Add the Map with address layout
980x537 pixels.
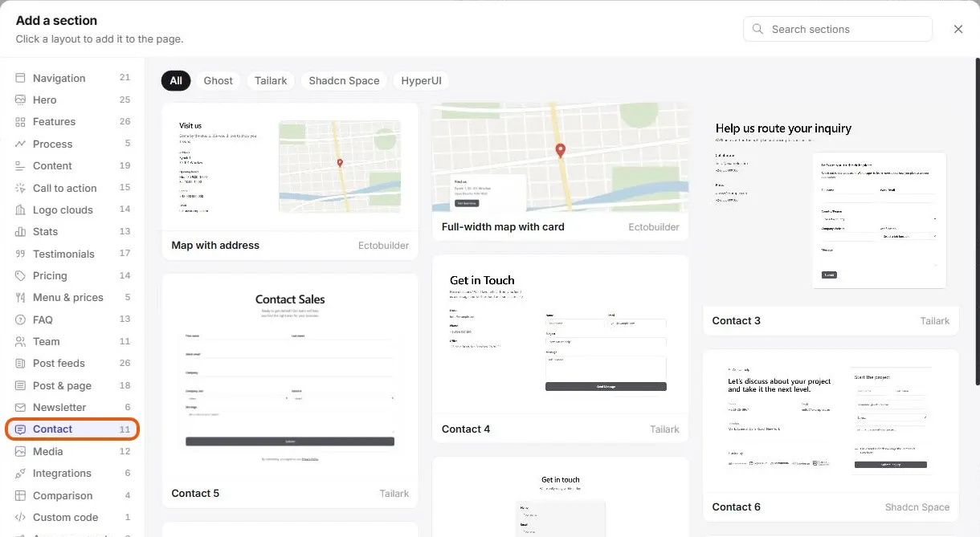click(x=290, y=181)
